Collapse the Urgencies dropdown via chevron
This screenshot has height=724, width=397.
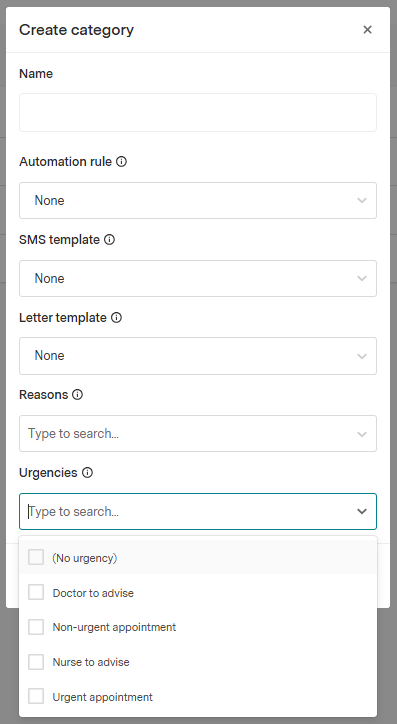click(x=362, y=512)
